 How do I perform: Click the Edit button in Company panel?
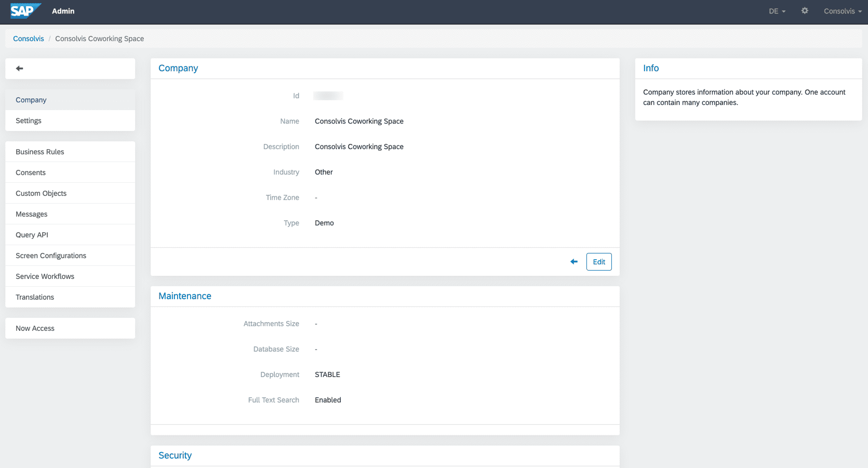(599, 262)
